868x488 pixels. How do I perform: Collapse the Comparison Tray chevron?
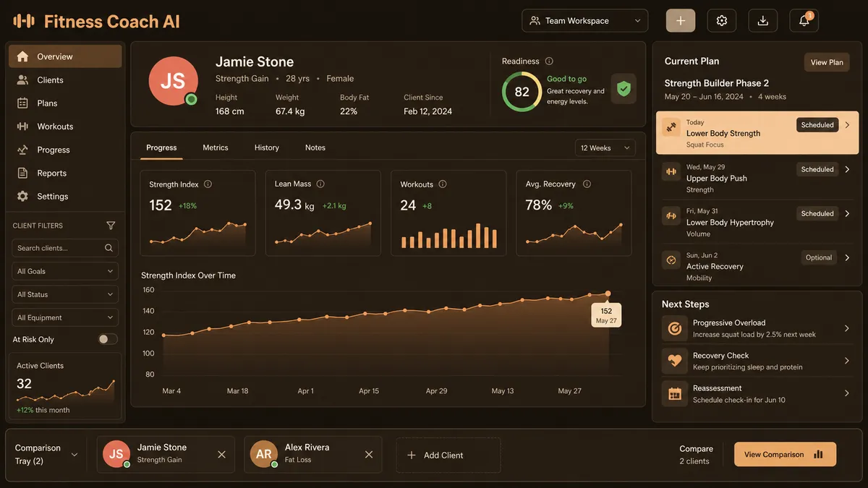point(74,455)
